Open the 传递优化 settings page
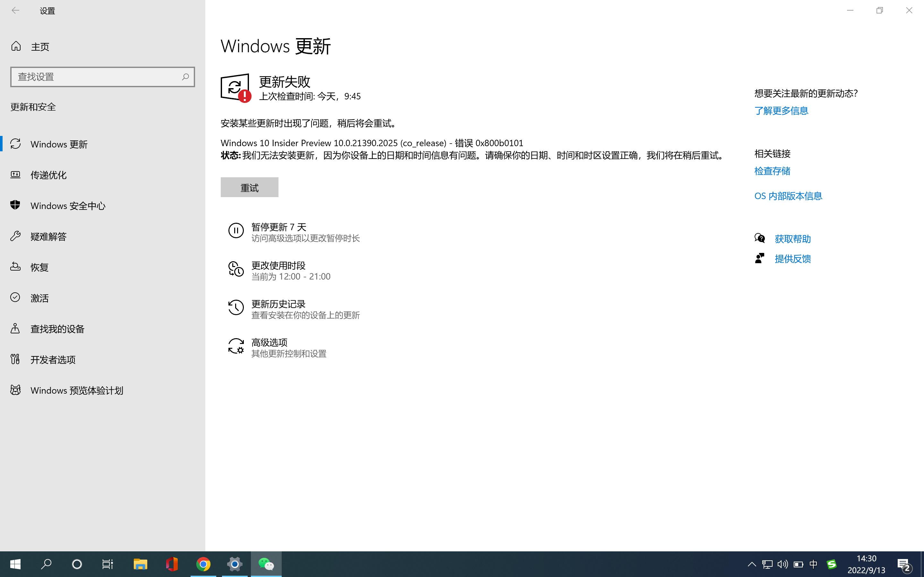The height and width of the screenshot is (577, 924). point(48,175)
